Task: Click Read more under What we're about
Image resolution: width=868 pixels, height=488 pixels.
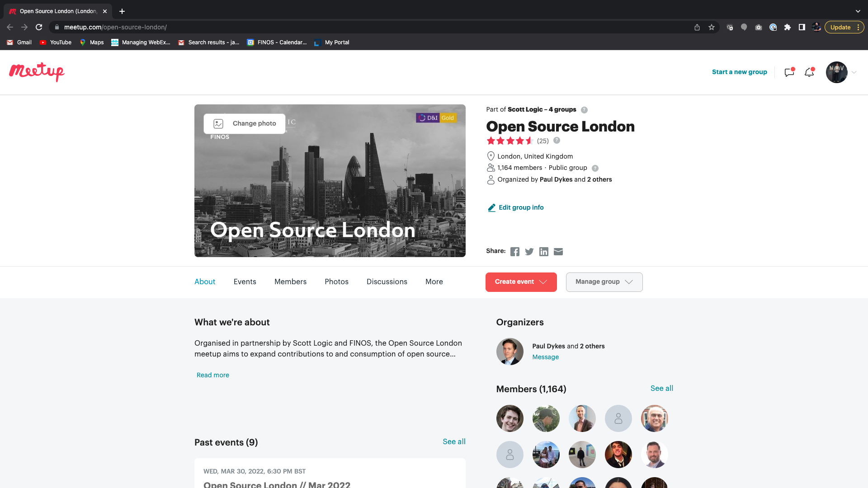Action: point(212,375)
